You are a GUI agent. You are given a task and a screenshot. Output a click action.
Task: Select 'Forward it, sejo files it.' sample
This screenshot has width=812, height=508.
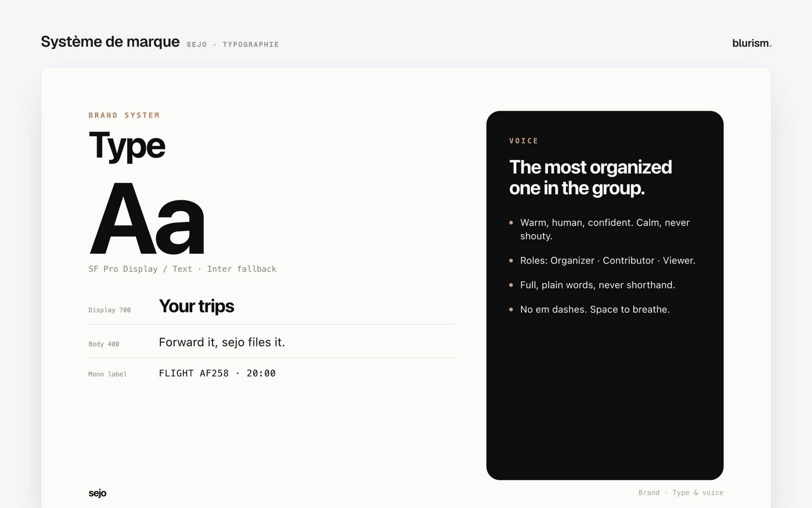click(222, 342)
